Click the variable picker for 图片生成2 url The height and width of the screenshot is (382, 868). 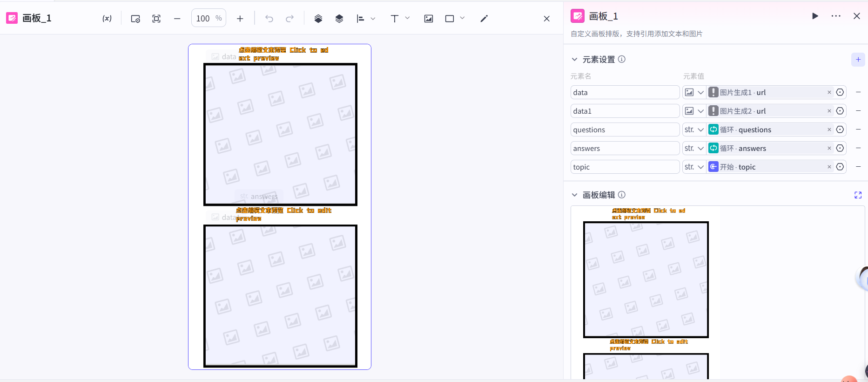(x=840, y=111)
